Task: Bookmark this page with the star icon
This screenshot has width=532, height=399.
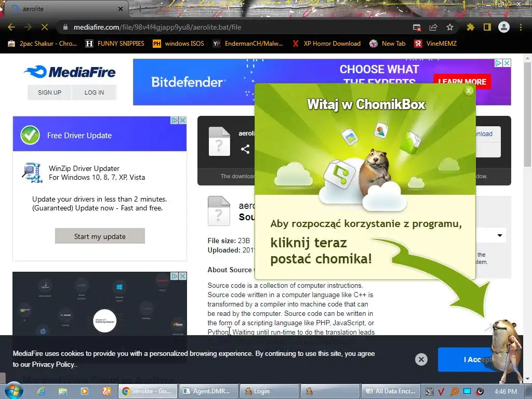Action: pyautogui.click(x=450, y=27)
